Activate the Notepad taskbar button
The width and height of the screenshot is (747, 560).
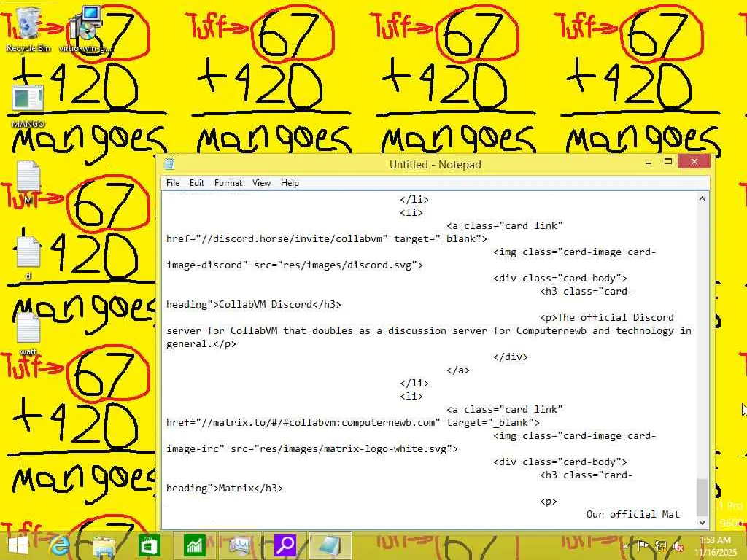pyautogui.click(x=330, y=545)
